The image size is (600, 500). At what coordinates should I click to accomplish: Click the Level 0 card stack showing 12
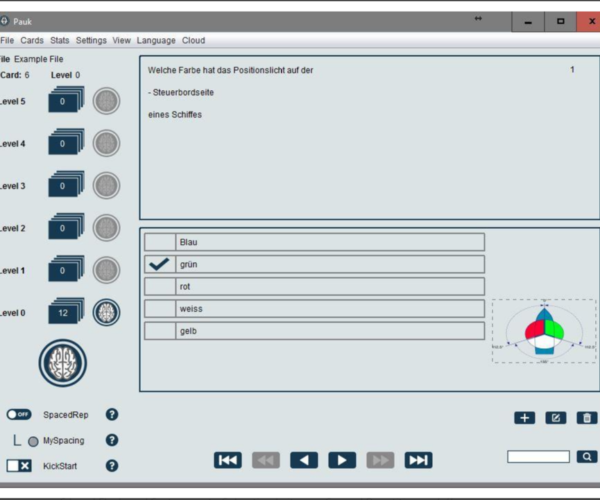pyautogui.click(x=66, y=311)
